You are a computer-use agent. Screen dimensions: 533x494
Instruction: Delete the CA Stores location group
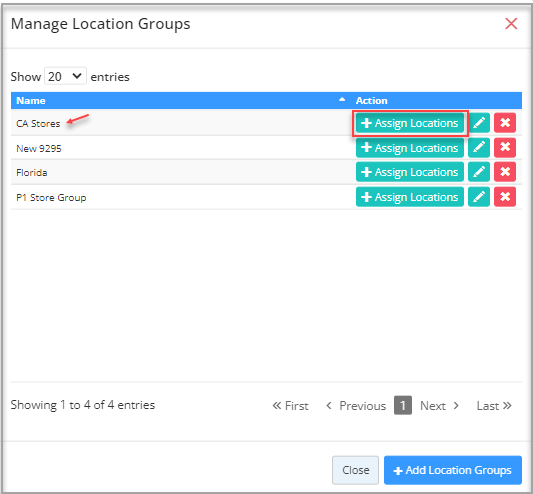(x=505, y=123)
